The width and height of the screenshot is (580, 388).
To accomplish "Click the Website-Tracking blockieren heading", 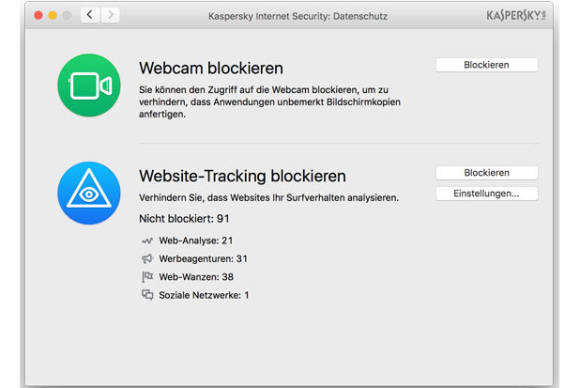I will 242,176.
